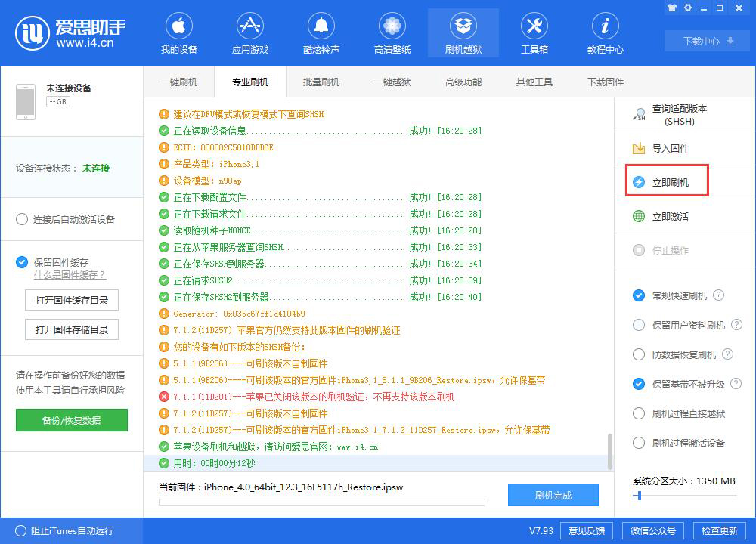Switch to 下载固件 tab
Screen dimensions: 756x544
[605, 82]
